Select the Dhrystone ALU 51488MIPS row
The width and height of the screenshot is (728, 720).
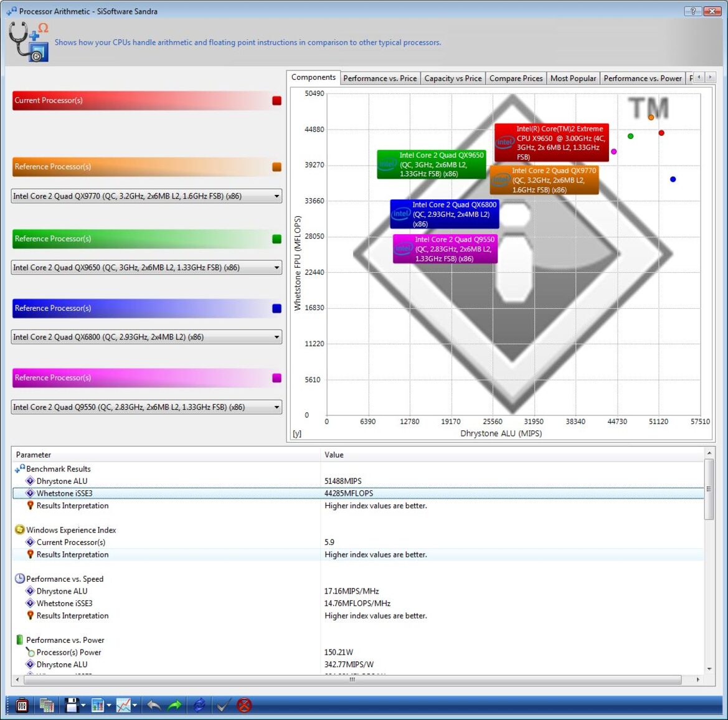coord(359,481)
